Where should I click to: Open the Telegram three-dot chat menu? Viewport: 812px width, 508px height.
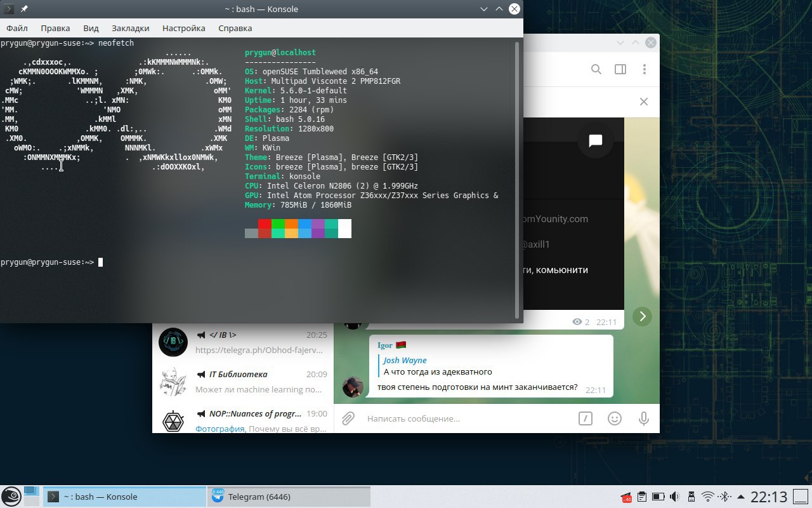click(x=645, y=69)
